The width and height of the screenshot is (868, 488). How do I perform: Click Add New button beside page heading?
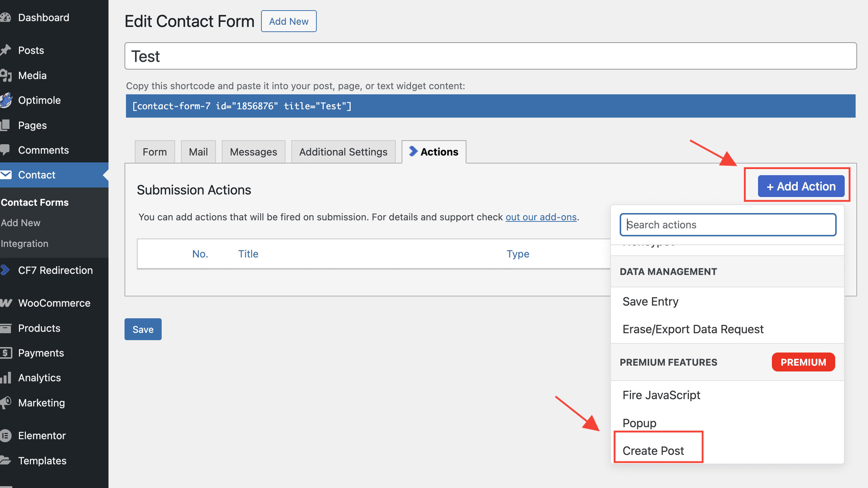coord(288,21)
